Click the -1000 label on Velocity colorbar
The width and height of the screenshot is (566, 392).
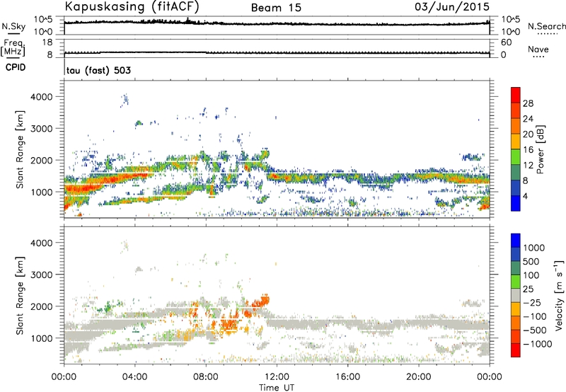tap(538, 344)
